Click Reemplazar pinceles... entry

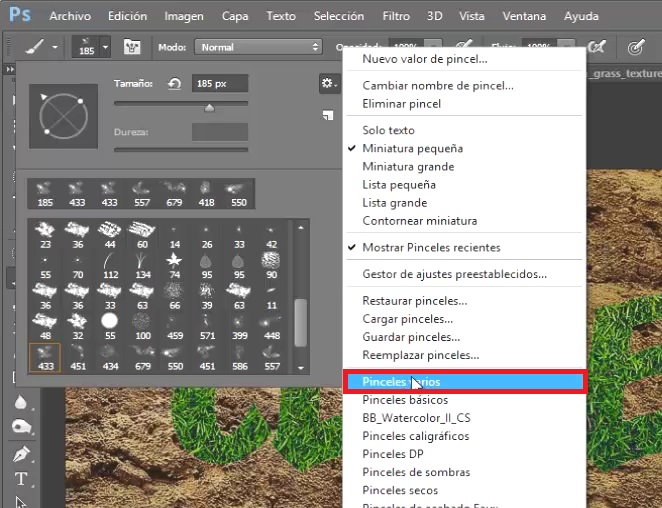tap(421, 355)
